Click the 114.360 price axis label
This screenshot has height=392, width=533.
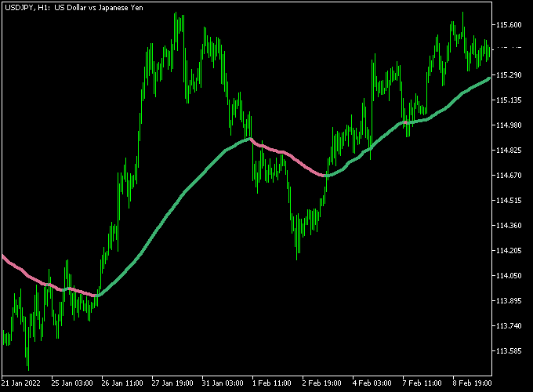pyautogui.click(x=510, y=226)
